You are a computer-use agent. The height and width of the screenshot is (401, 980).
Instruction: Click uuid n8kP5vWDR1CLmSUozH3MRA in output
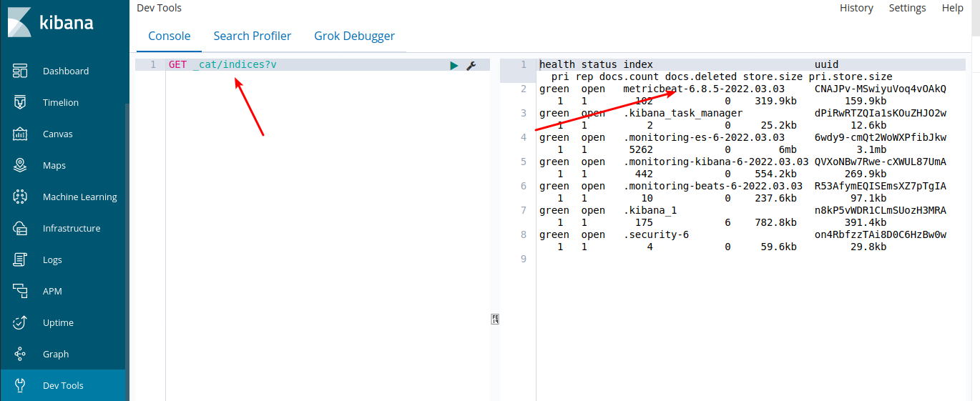click(x=881, y=210)
